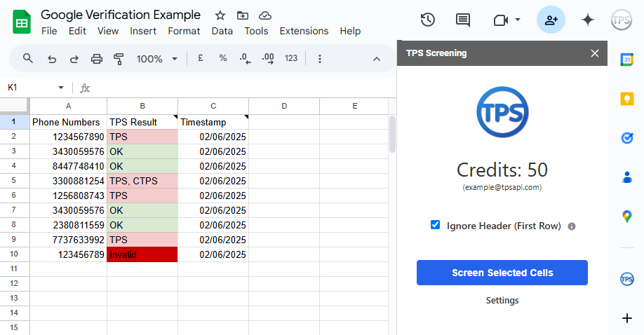Open Google Maps side panel icon
Screen dimensions: 644x335
tap(626, 217)
